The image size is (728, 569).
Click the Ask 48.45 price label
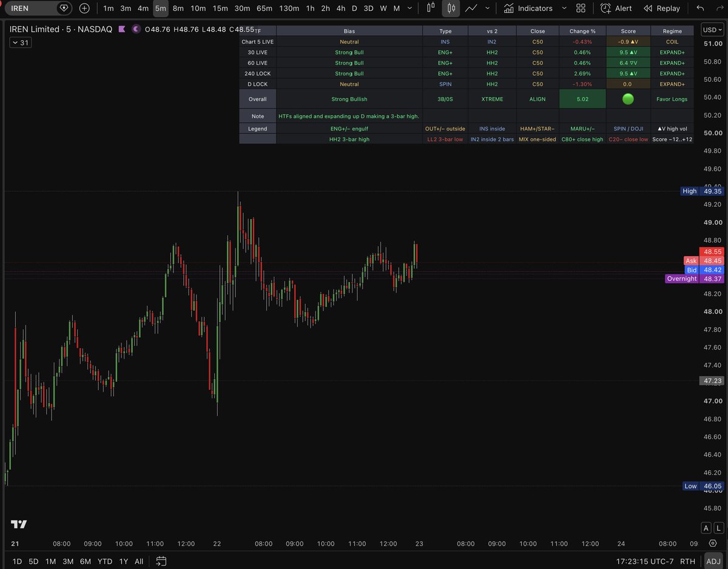704,261
